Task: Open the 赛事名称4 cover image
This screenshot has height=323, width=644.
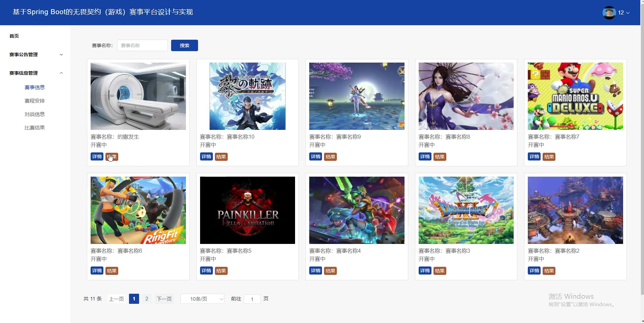Action: (x=357, y=210)
